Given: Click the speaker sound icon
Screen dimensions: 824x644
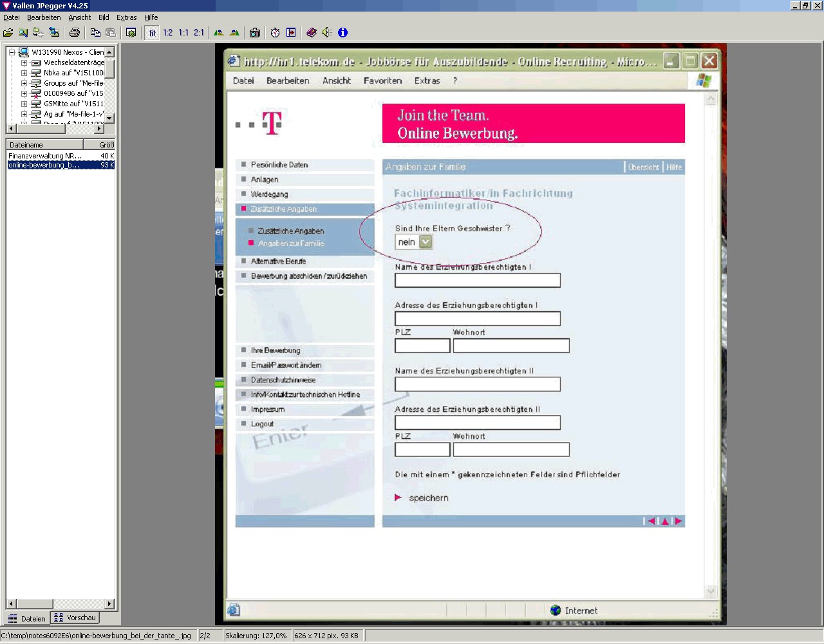Looking at the screenshot, I should (x=327, y=32).
